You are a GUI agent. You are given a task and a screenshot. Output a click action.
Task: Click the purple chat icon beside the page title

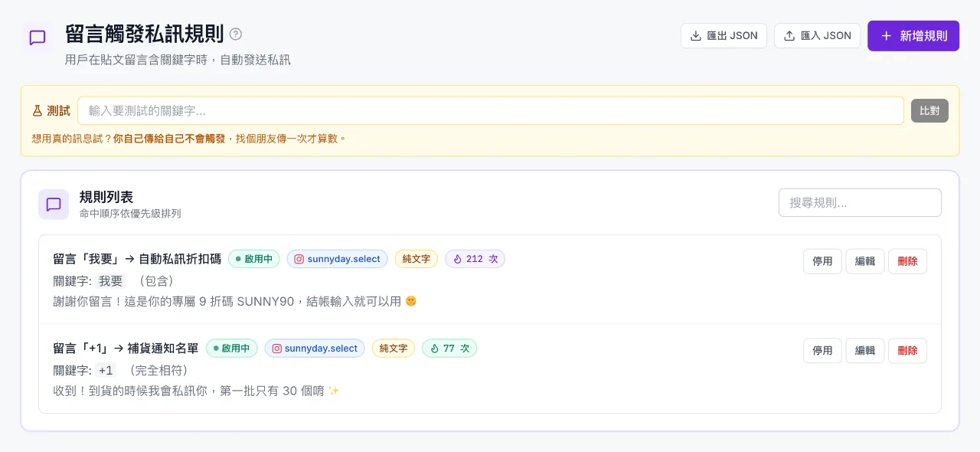pyautogui.click(x=37, y=38)
